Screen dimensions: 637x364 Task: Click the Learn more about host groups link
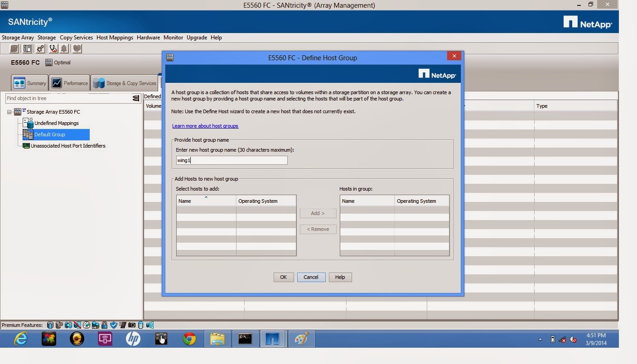[x=205, y=126]
